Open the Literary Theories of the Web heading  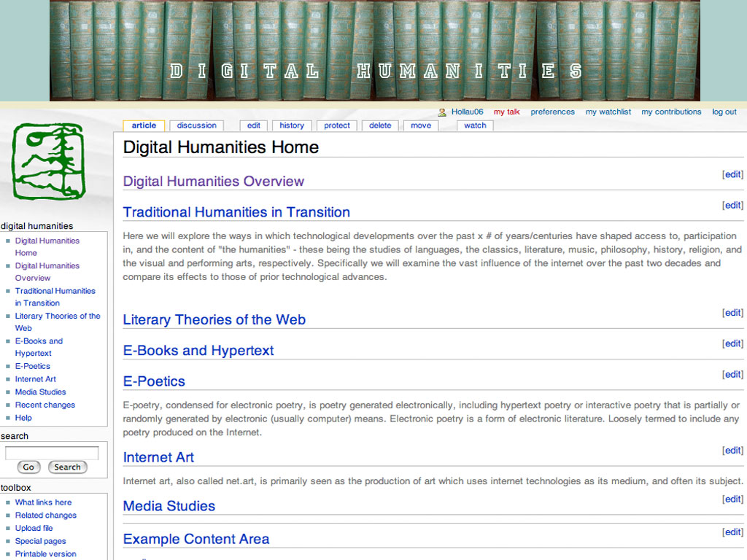[x=214, y=319]
